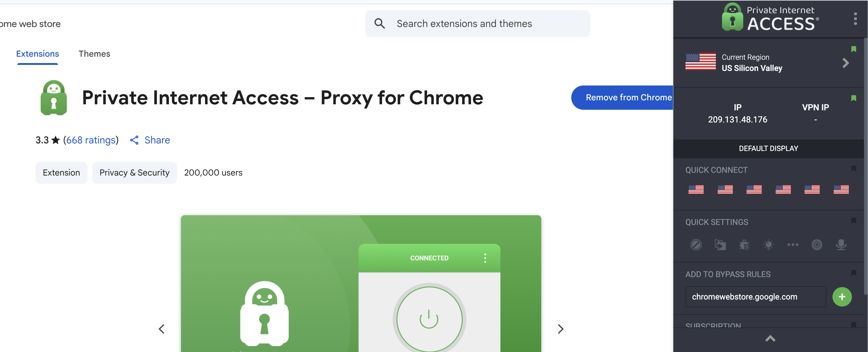Toggle the content blocker in Quick Settings
The width and height of the screenshot is (868, 352).
point(696,245)
